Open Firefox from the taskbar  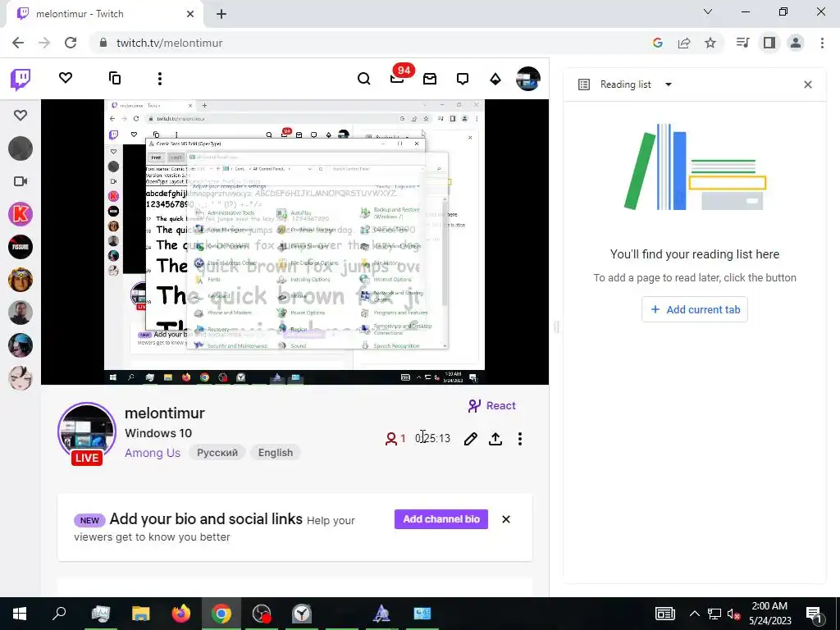pyautogui.click(x=181, y=614)
